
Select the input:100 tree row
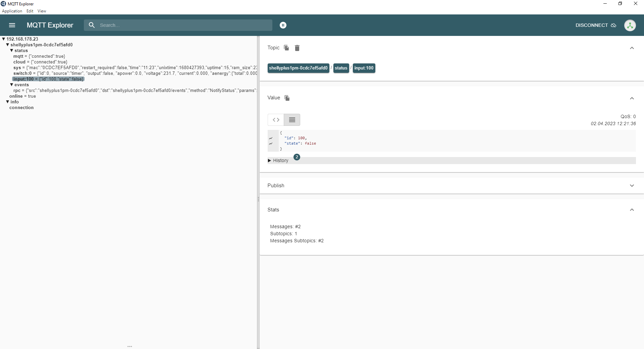pyautogui.click(x=48, y=79)
